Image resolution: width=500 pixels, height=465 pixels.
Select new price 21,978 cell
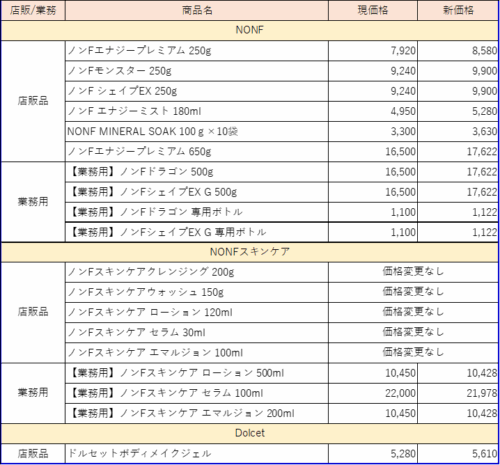(458, 393)
